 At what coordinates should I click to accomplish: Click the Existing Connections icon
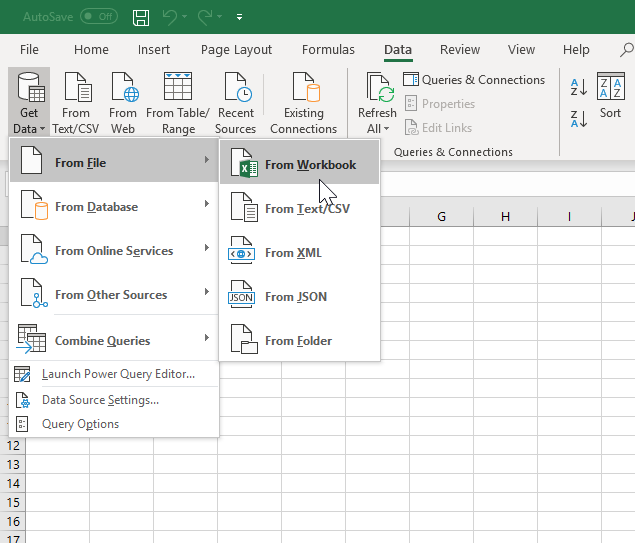pyautogui.click(x=303, y=102)
